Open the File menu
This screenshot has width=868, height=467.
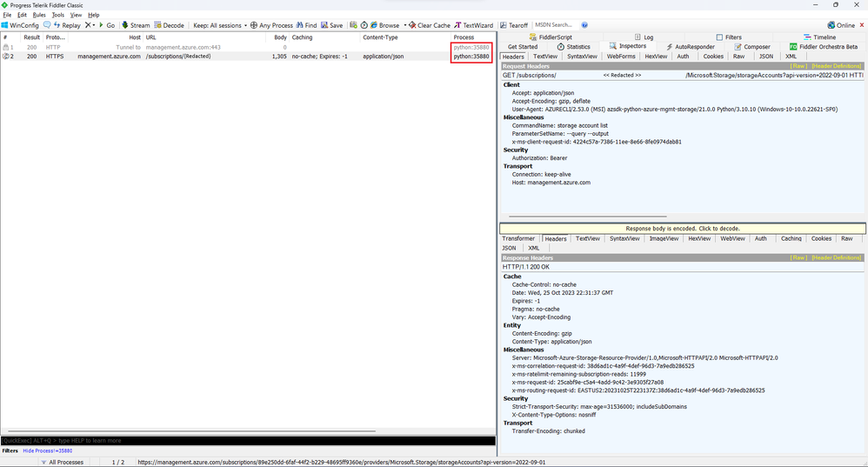pos(7,15)
